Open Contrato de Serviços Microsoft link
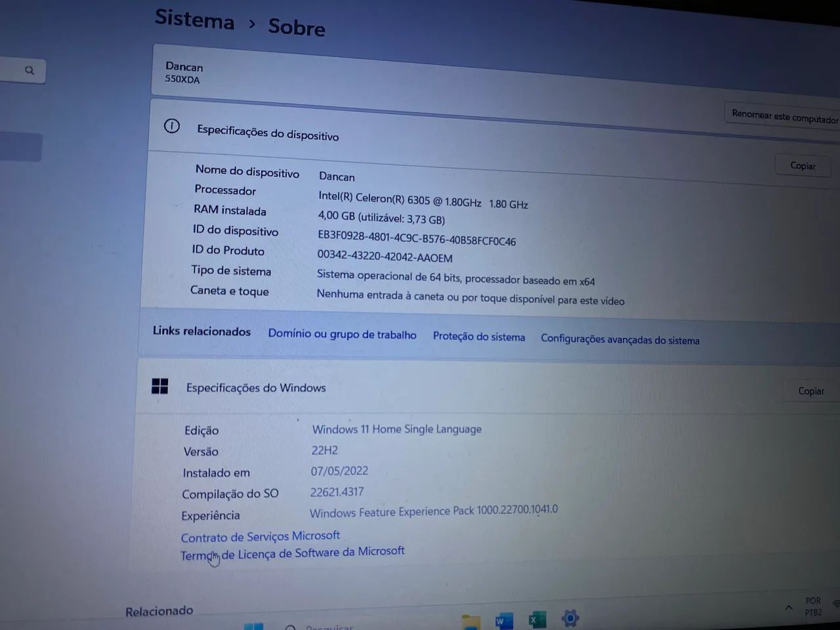The image size is (840, 630). coord(260,536)
